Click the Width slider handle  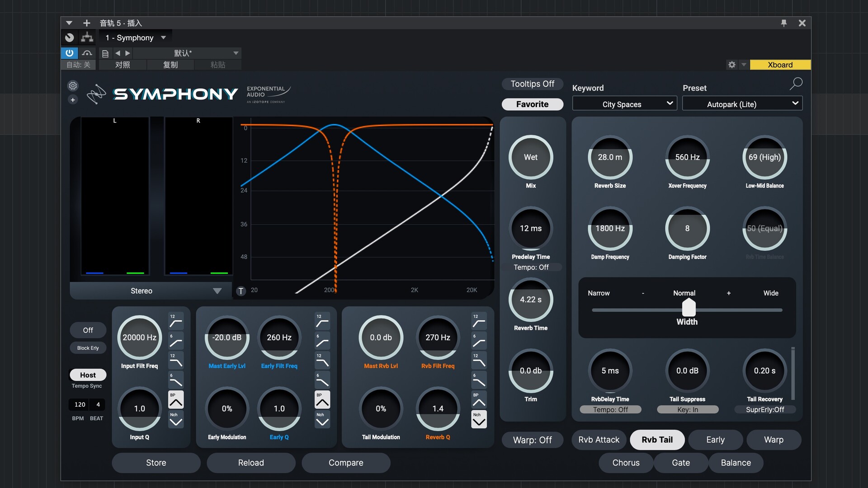(689, 308)
